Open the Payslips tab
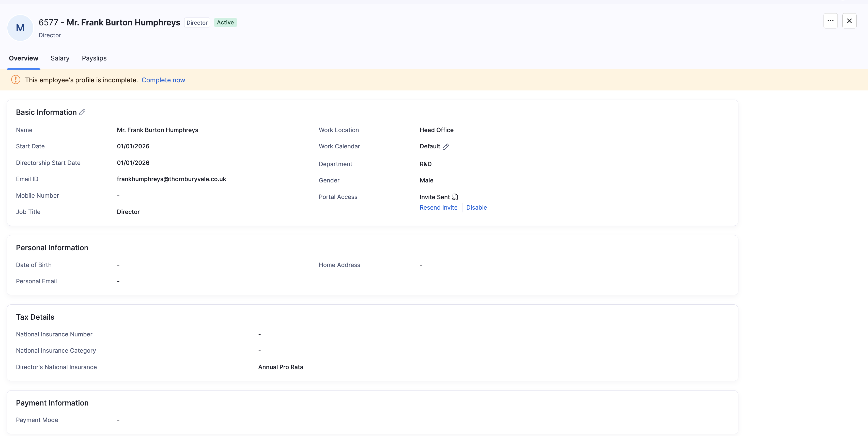Screen dimensions: 868x436 pos(94,58)
